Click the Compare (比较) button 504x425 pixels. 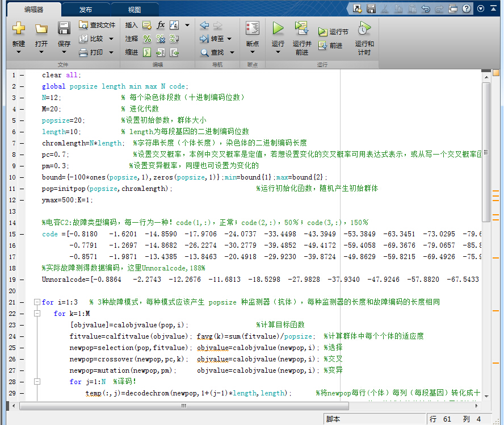tap(91, 39)
